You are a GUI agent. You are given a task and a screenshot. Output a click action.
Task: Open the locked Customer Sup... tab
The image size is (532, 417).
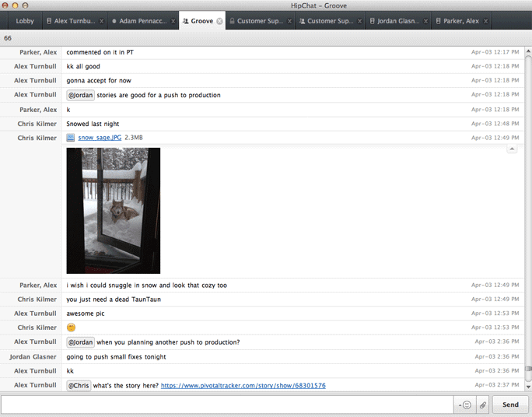click(260, 21)
